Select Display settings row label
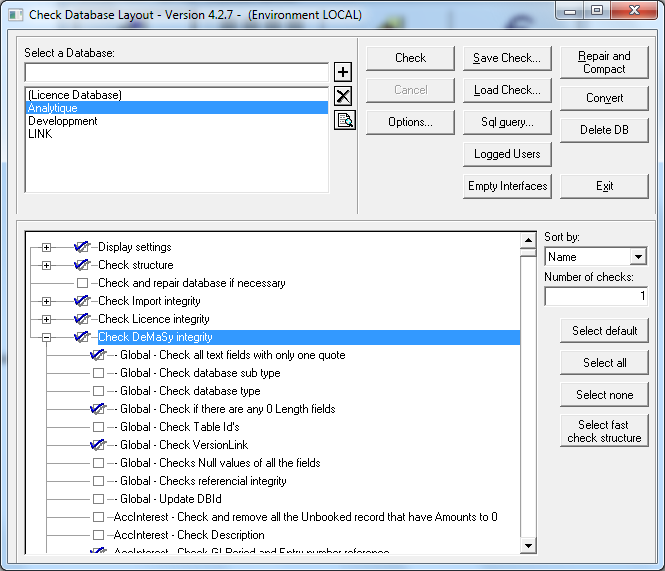 134,246
